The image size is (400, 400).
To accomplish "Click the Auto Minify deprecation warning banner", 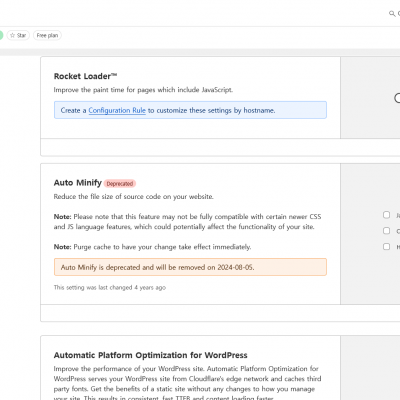I will tap(190, 267).
